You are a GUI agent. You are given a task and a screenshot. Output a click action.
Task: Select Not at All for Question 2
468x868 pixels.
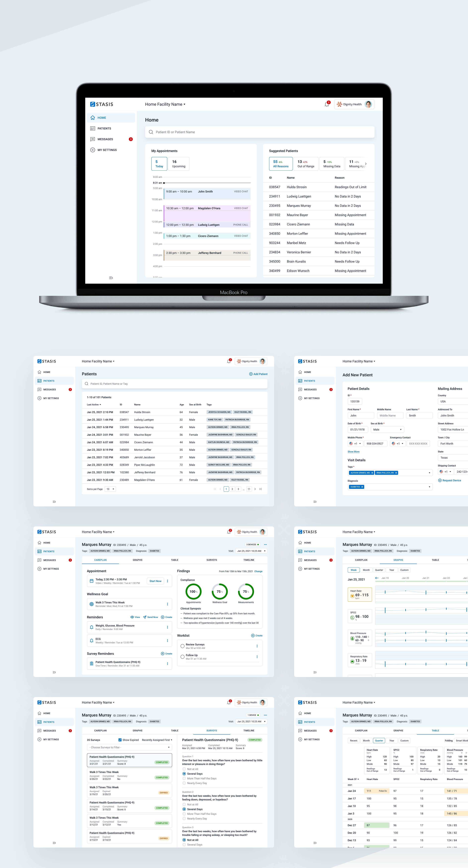point(184,804)
